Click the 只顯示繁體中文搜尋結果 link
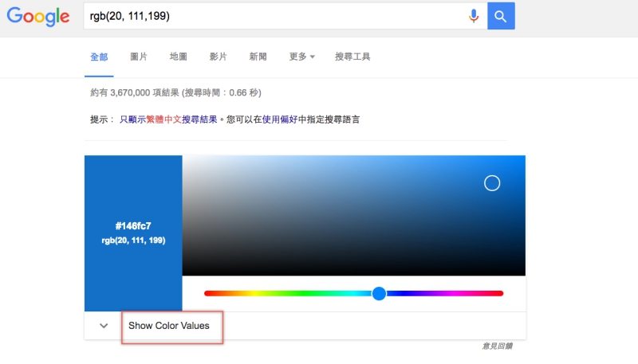This screenshot has height=364, width=638. click(x=168, y=119)
